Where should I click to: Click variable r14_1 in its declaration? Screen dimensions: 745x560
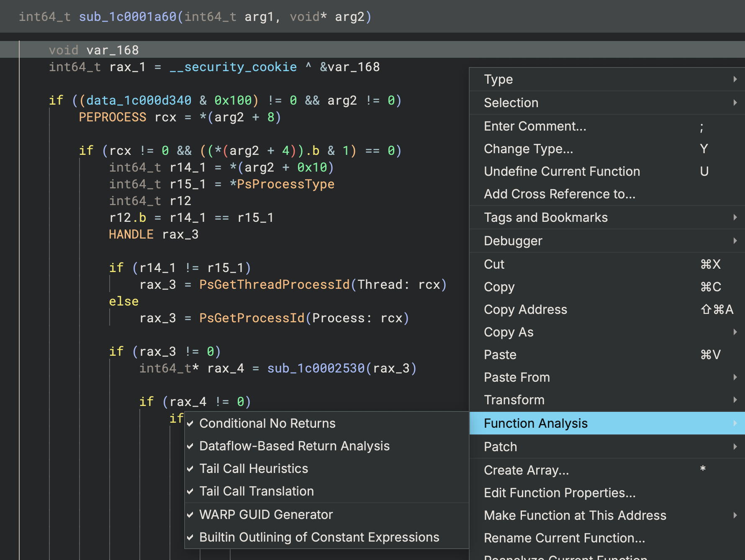click(188, 167)
